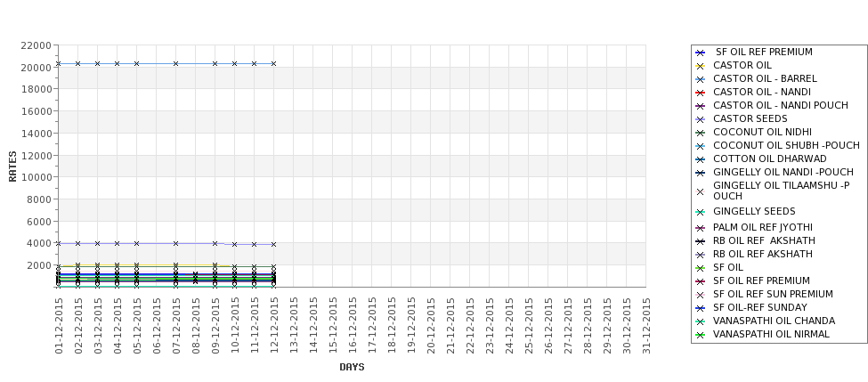Click the COCONUT OIL NIDHI legend marker
The width and height of the screenshot is (868, 382).
coord(700,133)
